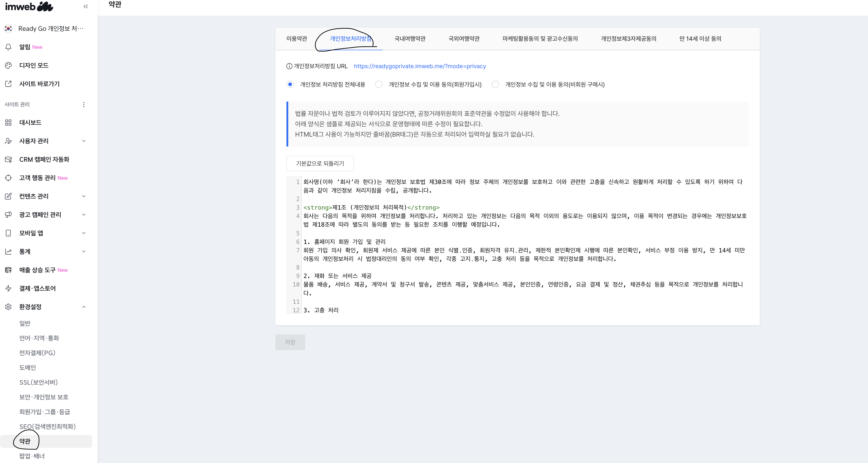The height and width of the screenshot is (463, 868).
Task: Open site shortcut external-link icon
Action: 9,84
